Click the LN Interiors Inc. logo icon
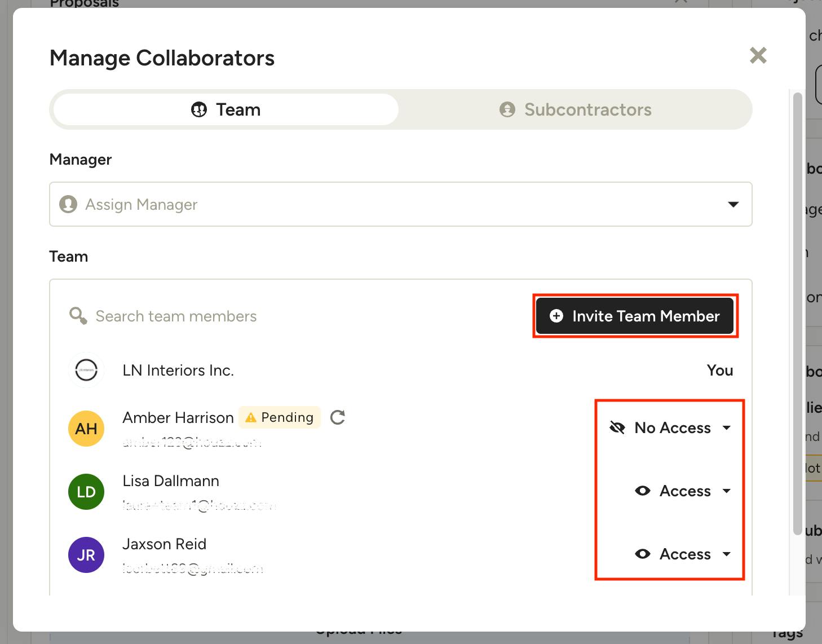 [x=86, y=370]
